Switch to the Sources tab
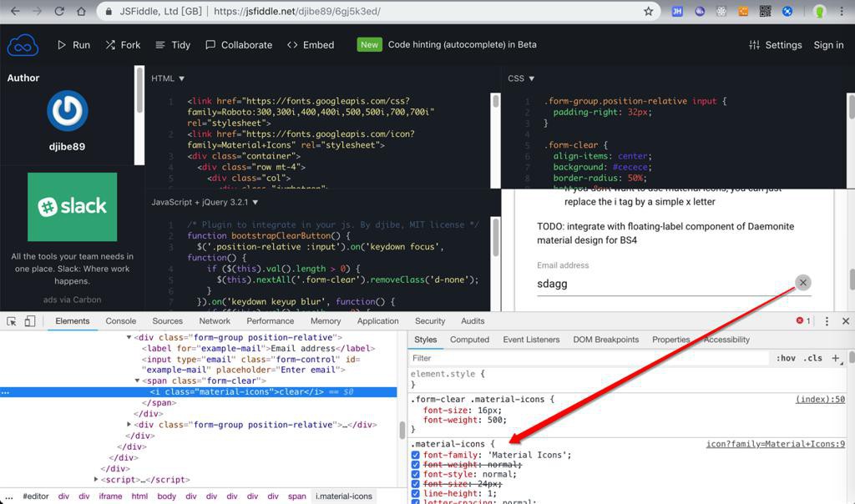This screenshot has width=855, height=504. 167,321
